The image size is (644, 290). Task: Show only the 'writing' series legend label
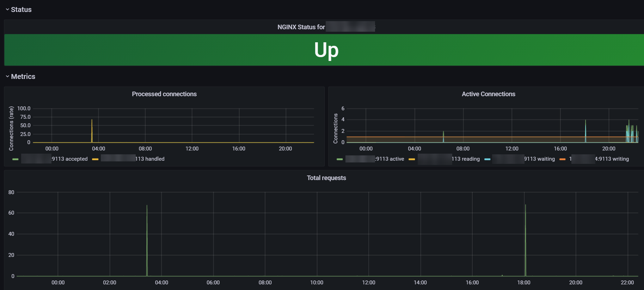tap(612, 159)
